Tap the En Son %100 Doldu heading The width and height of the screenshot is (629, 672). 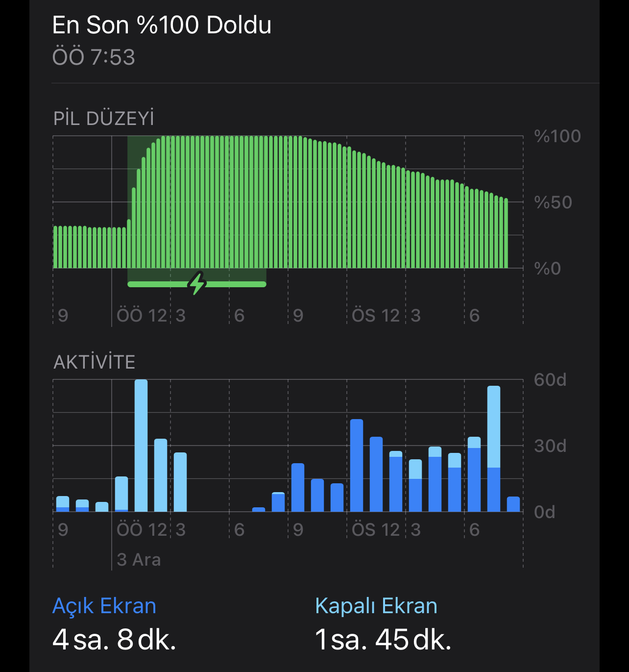(162, 25)
